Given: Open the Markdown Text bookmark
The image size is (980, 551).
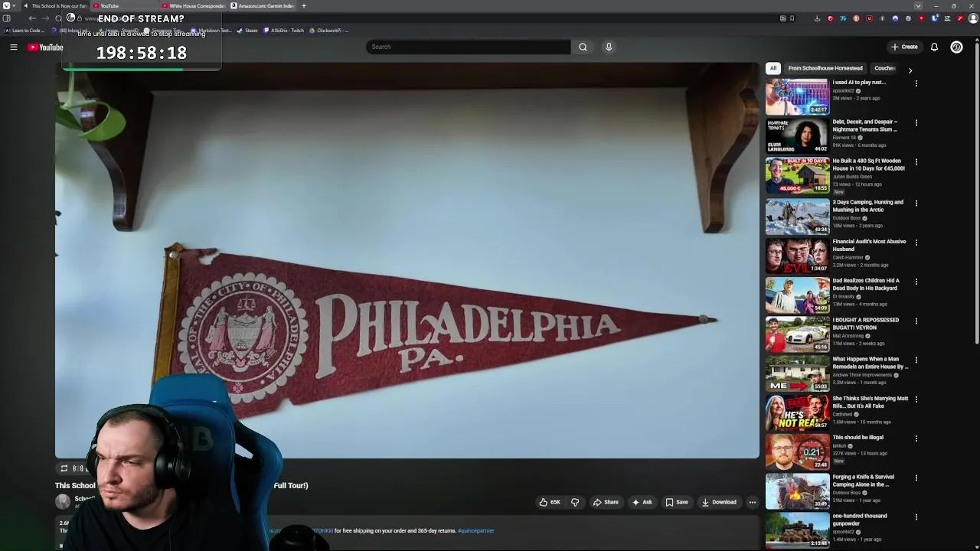Looking at the screenshot, I should [211, 31].
